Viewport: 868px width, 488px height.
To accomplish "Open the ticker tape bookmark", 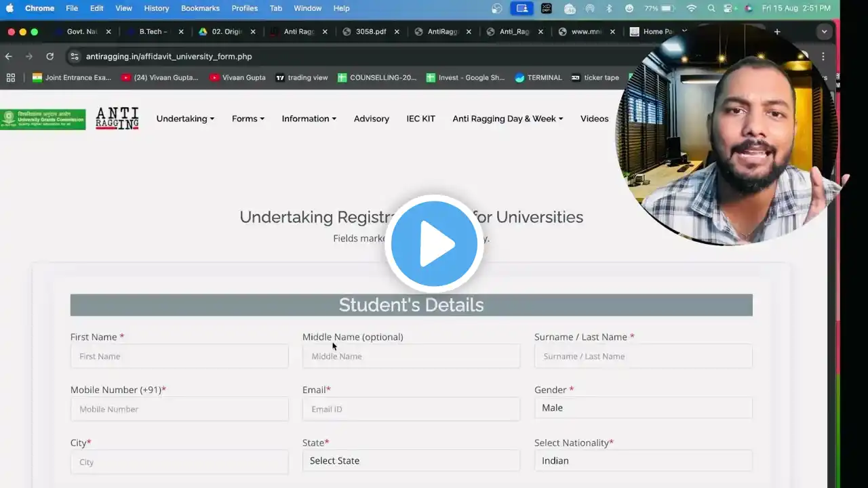I will point(595,77).
